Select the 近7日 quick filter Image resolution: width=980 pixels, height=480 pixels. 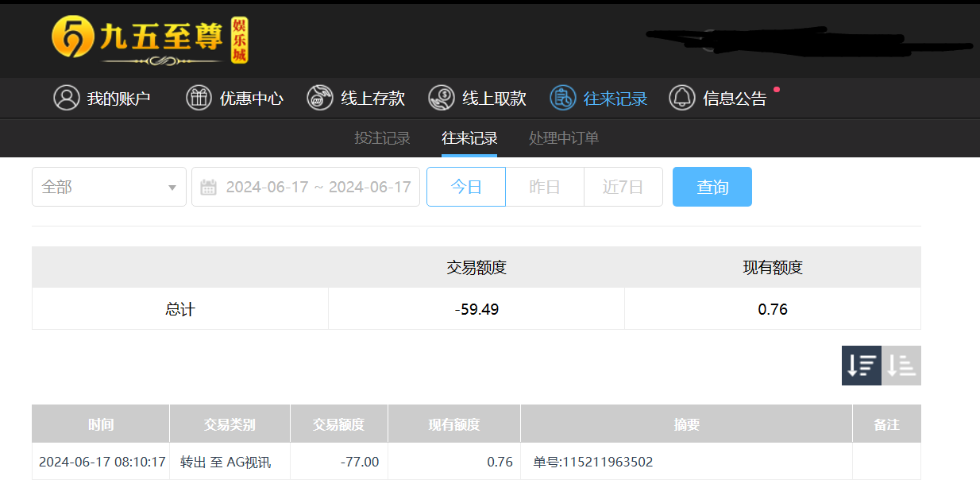click(x=623, y=187)
